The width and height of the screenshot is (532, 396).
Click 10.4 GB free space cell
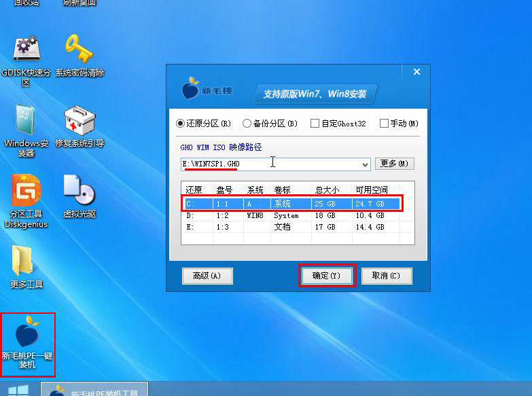pyautogui.click(x=370, y=215)
